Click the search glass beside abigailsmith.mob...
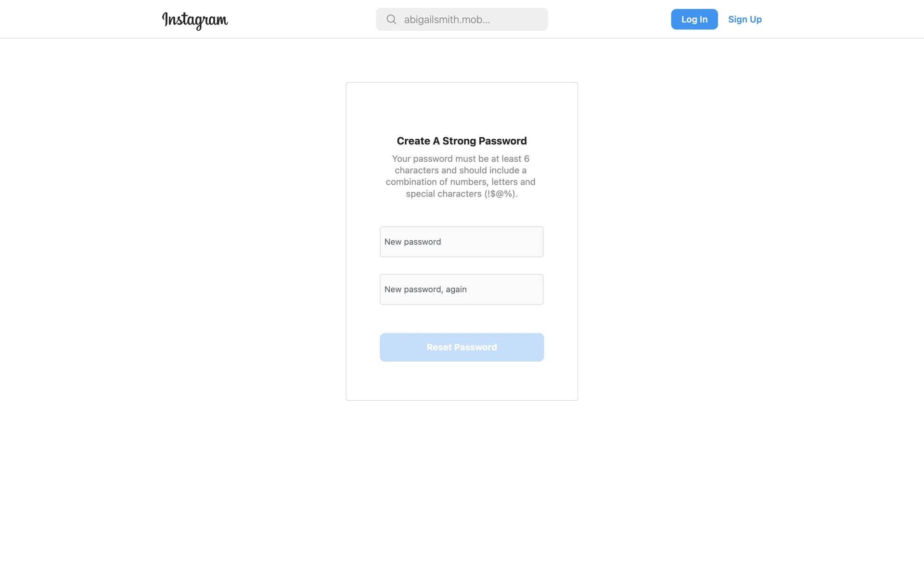The width and height of the screenshot is (924, 578). pyautogui.click(x=391, y=19)
